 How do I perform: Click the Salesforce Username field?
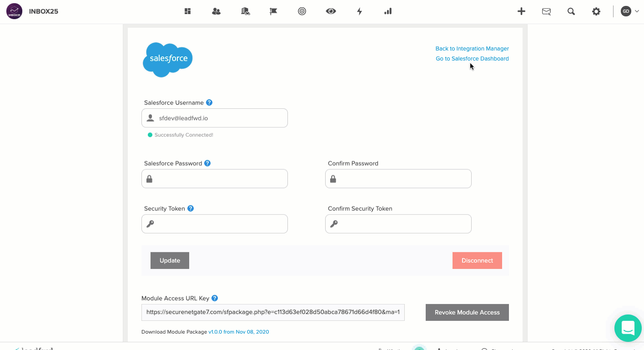(215, 118)
